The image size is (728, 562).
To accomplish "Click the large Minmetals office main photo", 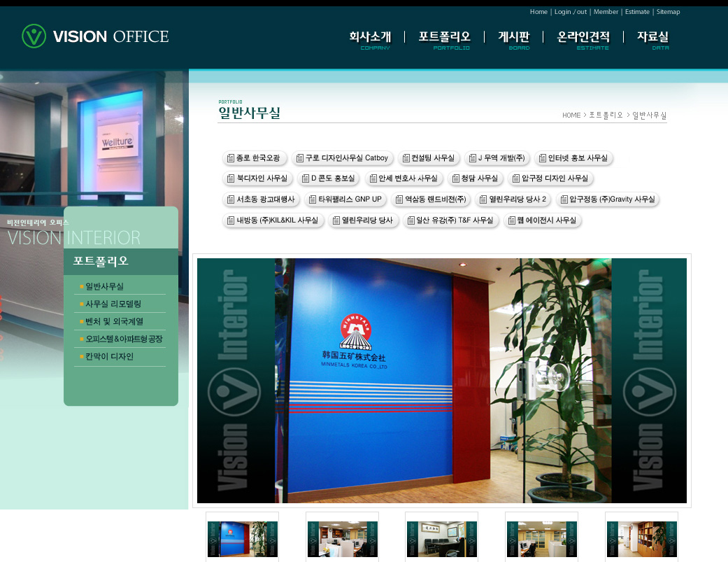I will point(442,381).
